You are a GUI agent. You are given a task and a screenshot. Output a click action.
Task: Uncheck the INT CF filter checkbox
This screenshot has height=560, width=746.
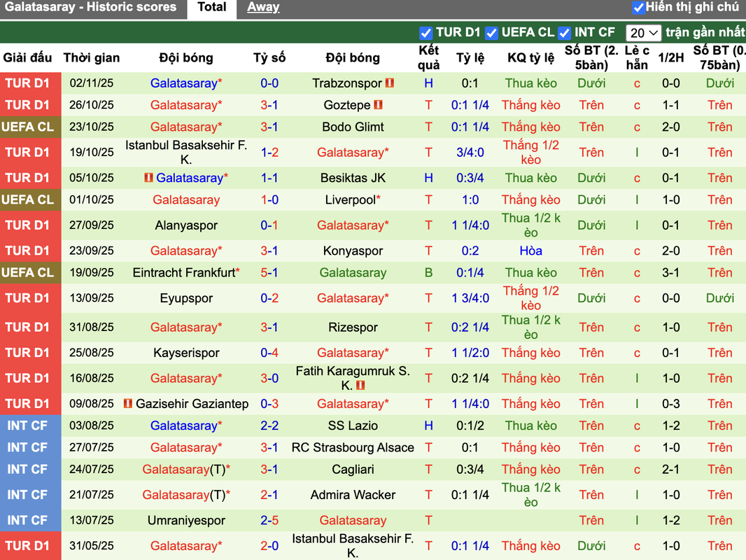(564, 33)
